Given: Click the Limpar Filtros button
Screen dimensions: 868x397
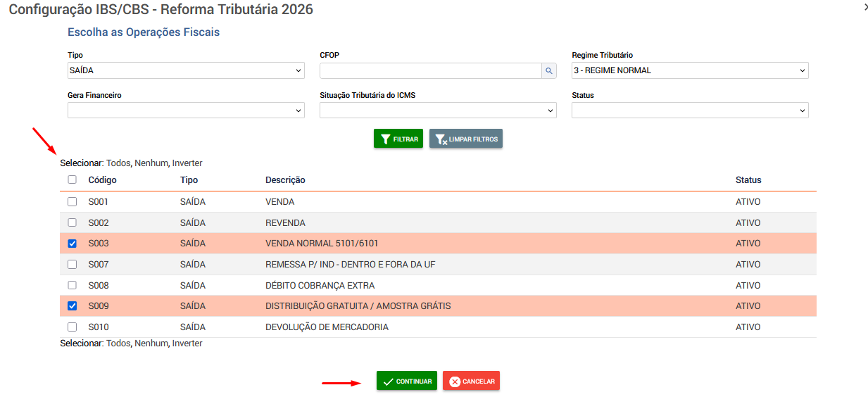Looking at the screenshot, I should coord(466,139).
